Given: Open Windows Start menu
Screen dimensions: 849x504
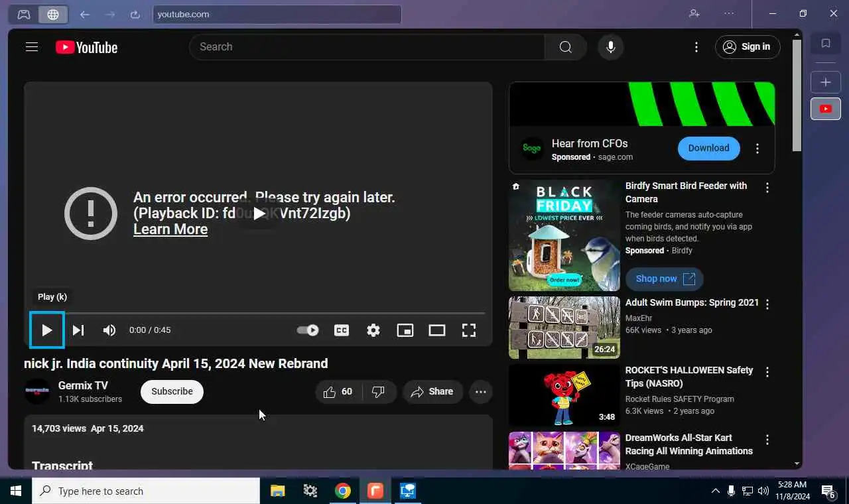Looking at the screenshot, I should 16,491.
